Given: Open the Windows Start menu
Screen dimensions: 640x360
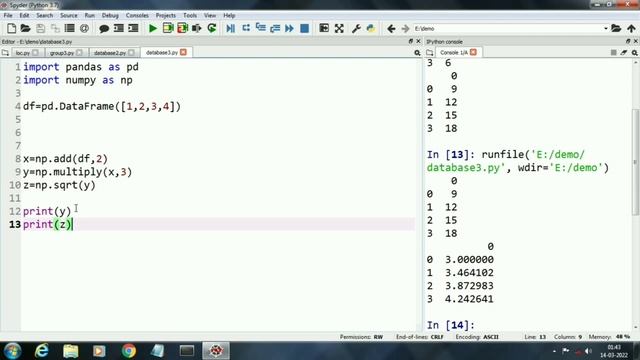Looking at the screenshot, I should pyautogui.click(x=12, y=351).
